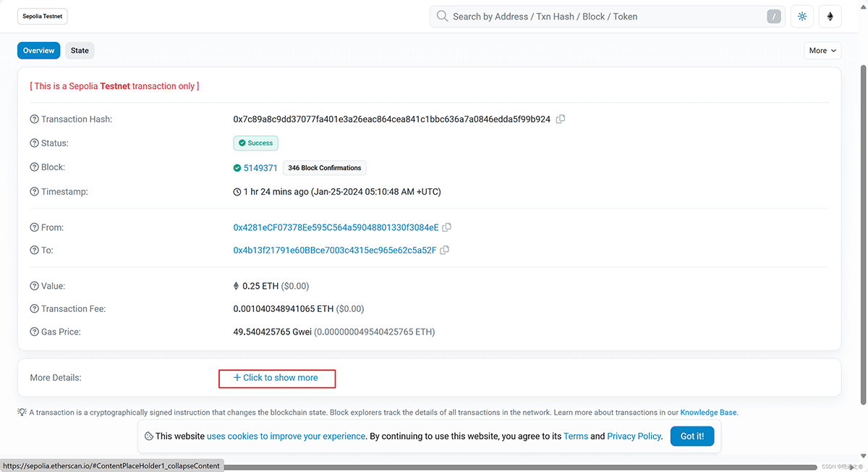Select the Overview tab
This screenshot has height=472, width=868.
pyautogui.click(x=38, y=51)
